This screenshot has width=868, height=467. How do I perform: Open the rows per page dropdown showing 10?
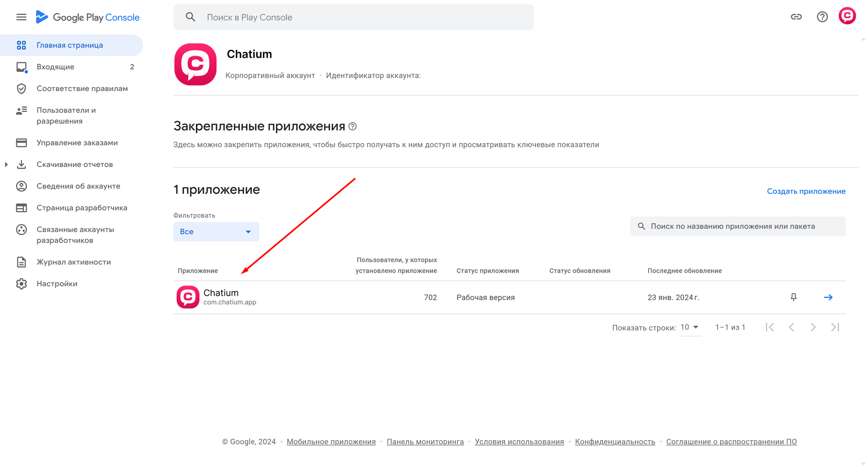(x=690, y=327)
